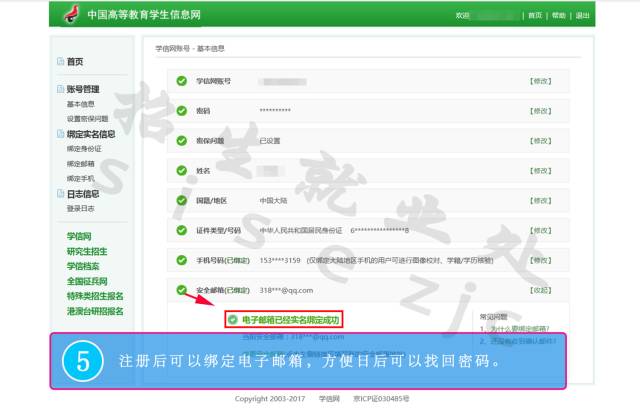Select 设置密保问题 in the sidebar
This screenshot has width=640, height=414.
(88, 118)
